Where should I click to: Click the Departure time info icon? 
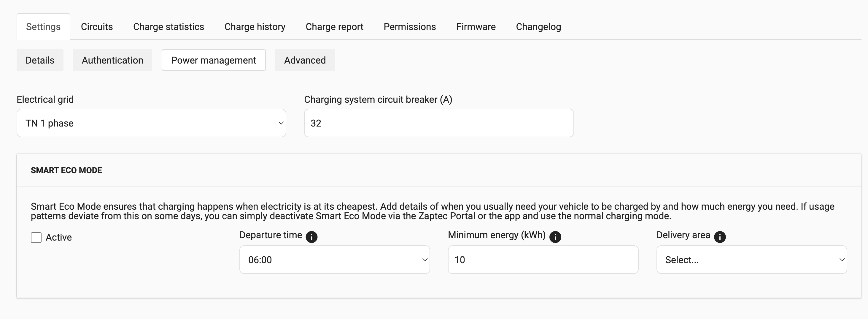pyautogui.click(x=311, y=237)
